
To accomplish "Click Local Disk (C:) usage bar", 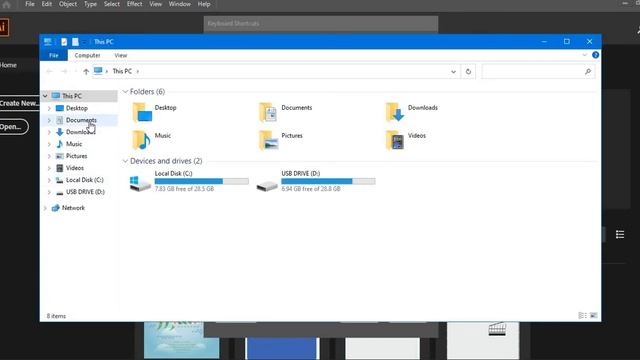I will [201, 181].
